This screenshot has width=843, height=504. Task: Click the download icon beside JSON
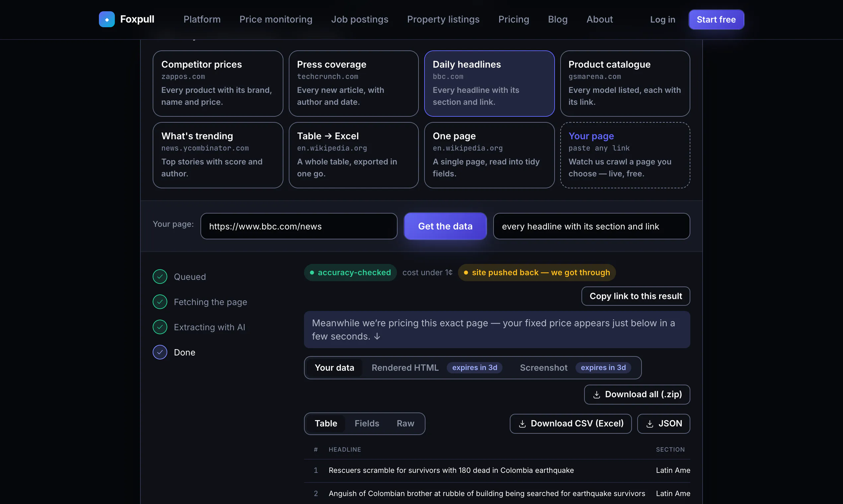pos(650,424)
